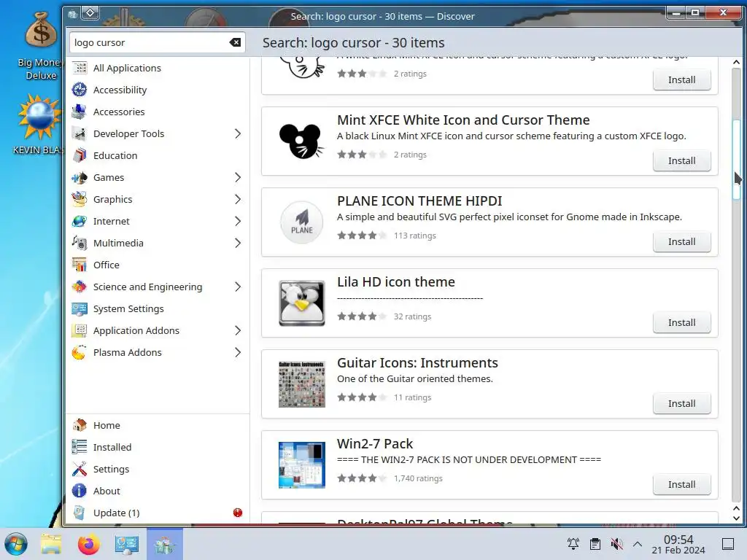This screenshot has width=747, height=560.
Task: Select the Plasma Addons icon
Action: pos(79,353)
